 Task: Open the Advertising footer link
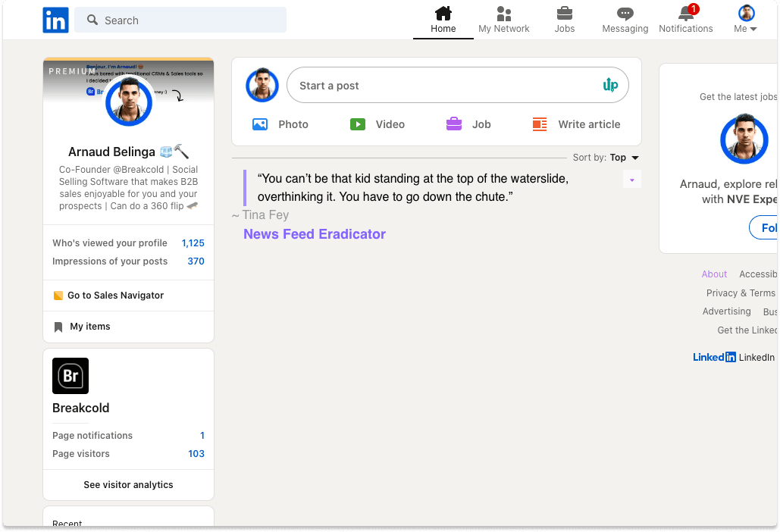pos(726,311)
